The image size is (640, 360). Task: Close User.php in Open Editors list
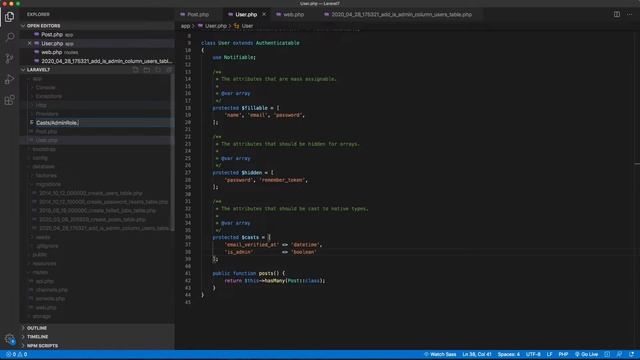click(29, 43)
